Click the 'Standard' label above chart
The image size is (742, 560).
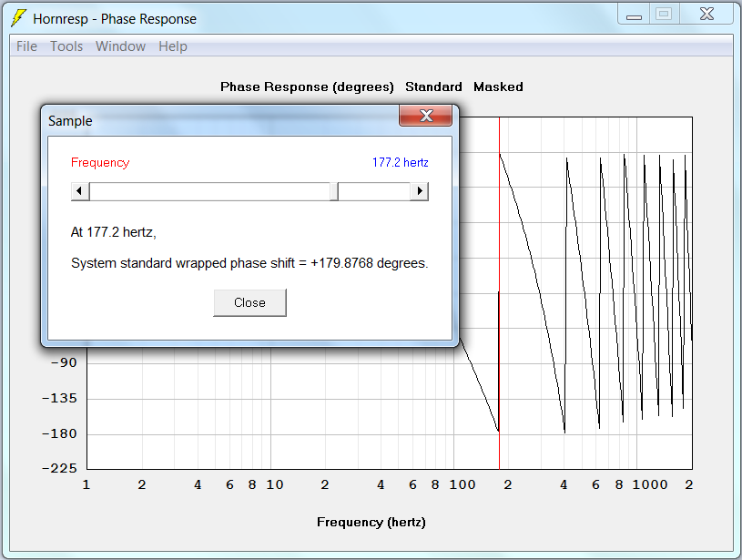(x=433, y=87)
